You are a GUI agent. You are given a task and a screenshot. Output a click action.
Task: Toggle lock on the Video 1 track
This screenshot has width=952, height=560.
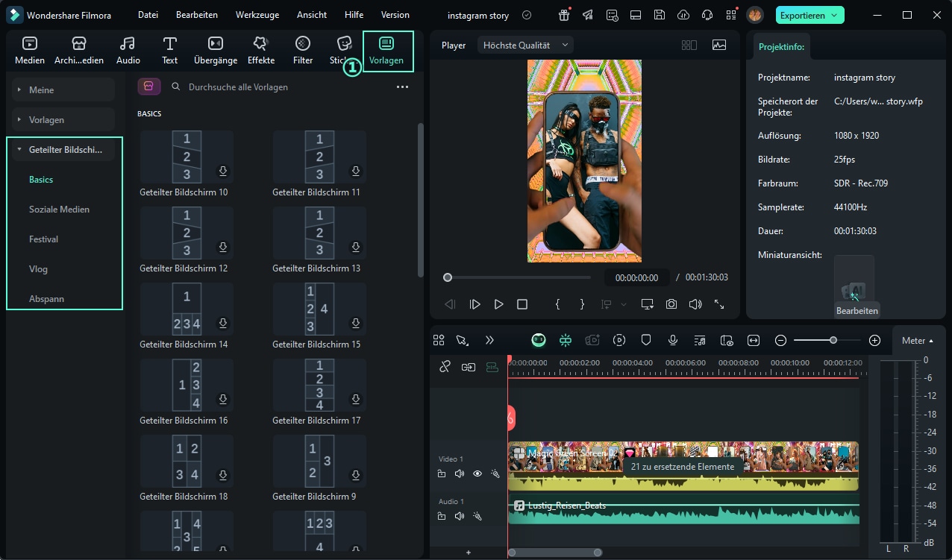tap(442, 474)
